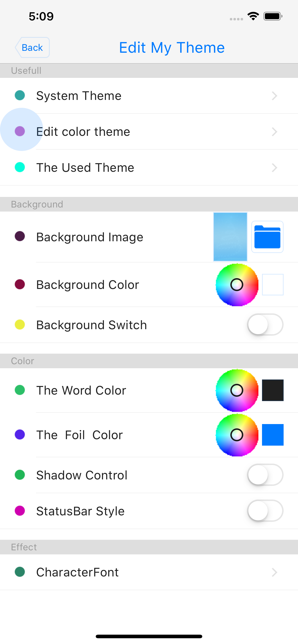Tap the dark green dot beside CharacterFont

point(20,572)
